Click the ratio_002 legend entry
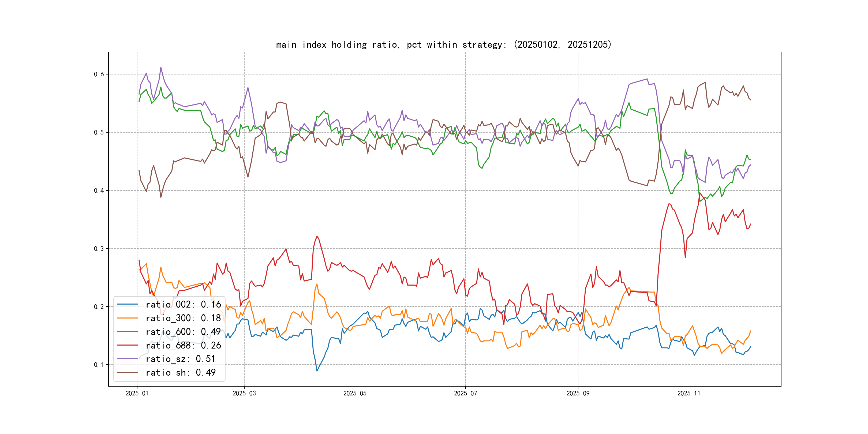The width and height of the screenshot is (868, 434). (x=183, y=305)
